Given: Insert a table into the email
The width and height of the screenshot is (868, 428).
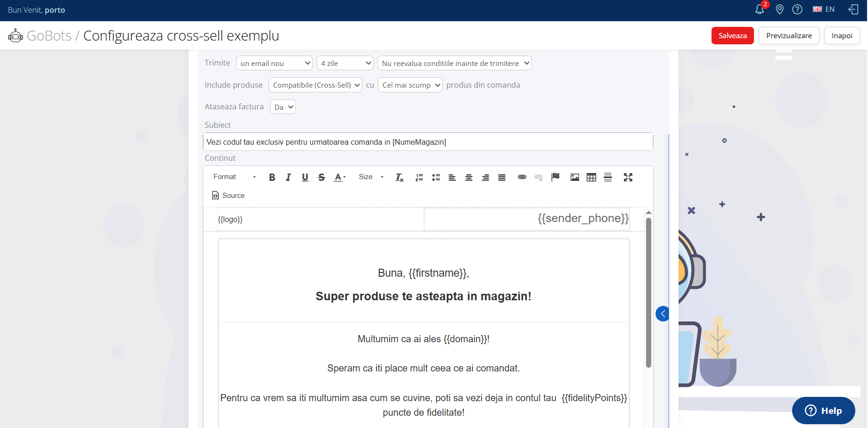Looking at the screenshot, I should click(591, 177).
